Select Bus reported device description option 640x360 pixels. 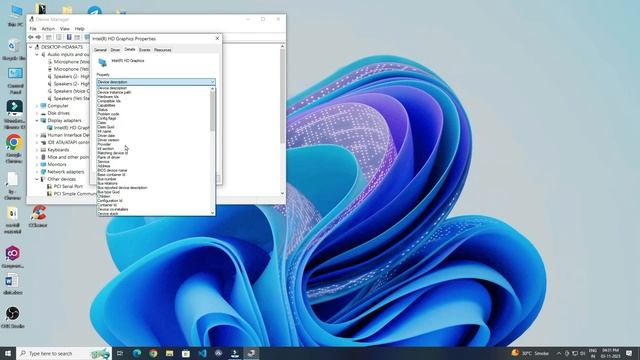122,188
